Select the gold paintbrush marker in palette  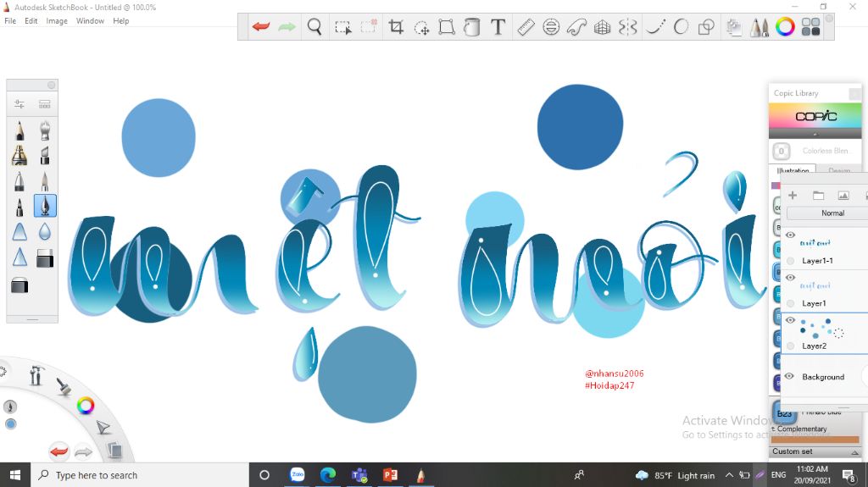click(19, 156)
